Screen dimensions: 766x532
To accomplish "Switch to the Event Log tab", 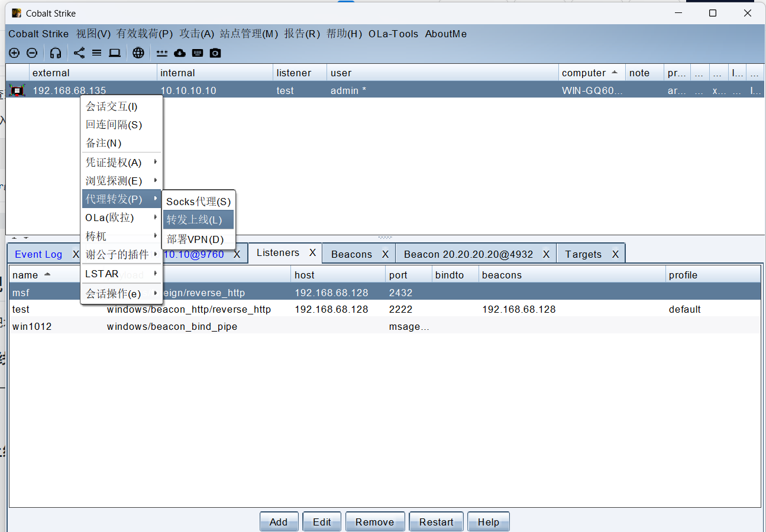I will [38, 254].
